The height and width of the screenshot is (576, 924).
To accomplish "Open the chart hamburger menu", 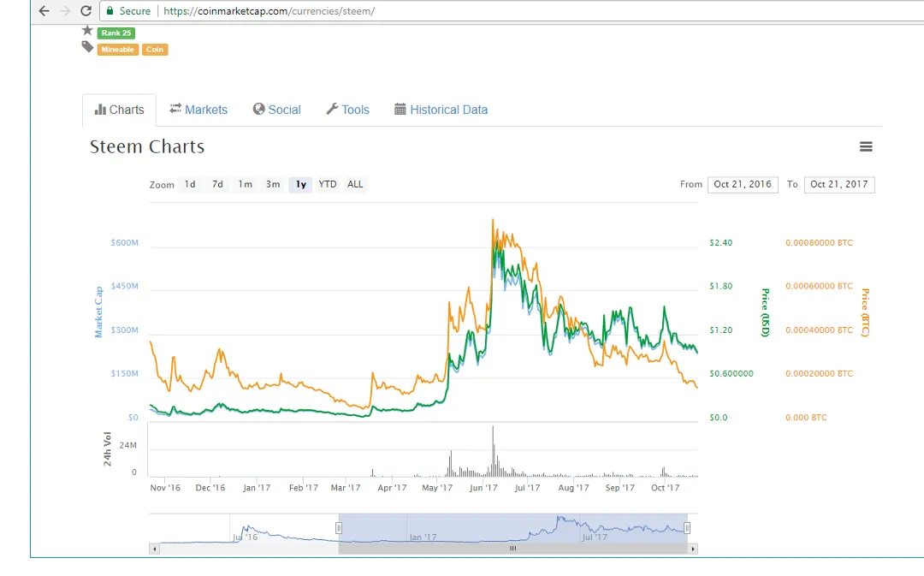I will click(866, 147).
